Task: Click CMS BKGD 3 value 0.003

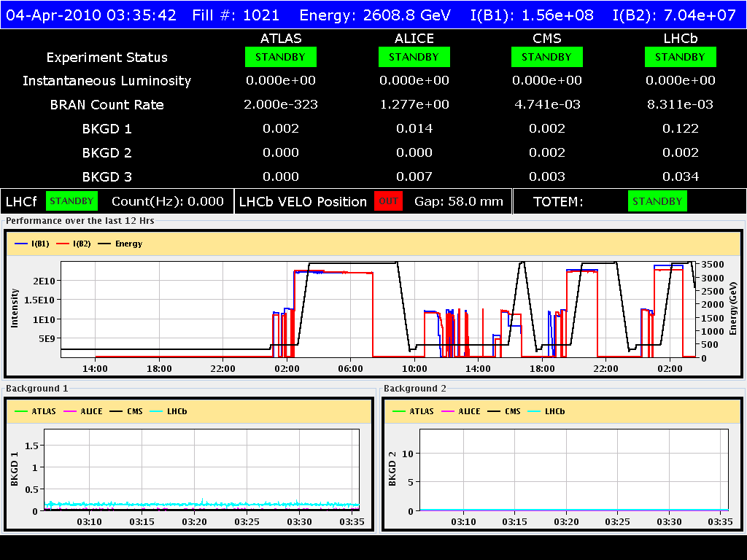Action: tap(547, 176)
